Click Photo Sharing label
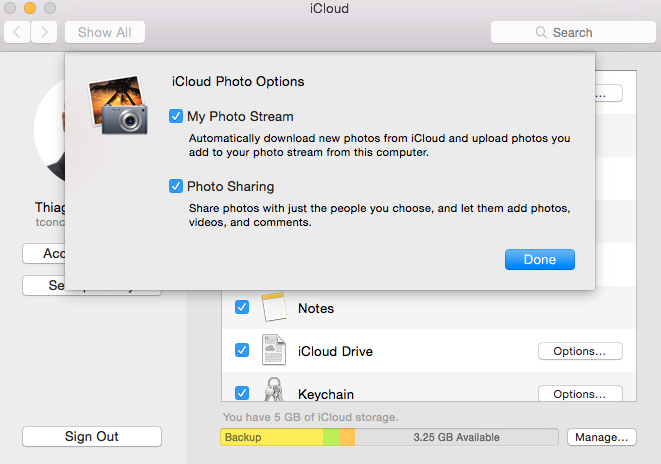 point(231,186)
